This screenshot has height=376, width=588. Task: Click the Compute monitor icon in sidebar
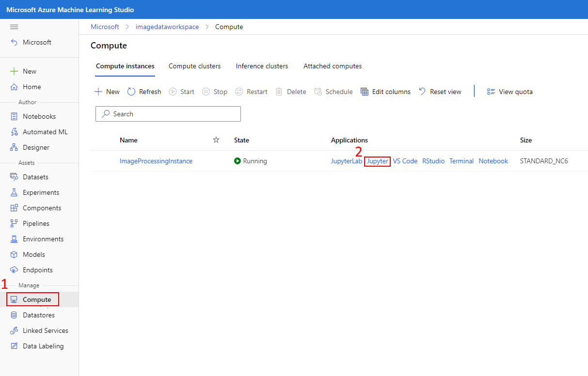(x=14, y=299)
